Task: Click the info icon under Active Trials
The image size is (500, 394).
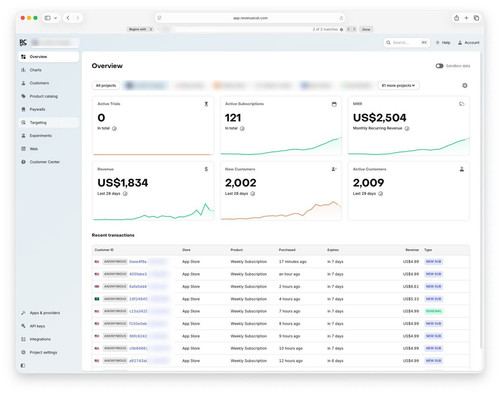Action: [x=114, y=128]
